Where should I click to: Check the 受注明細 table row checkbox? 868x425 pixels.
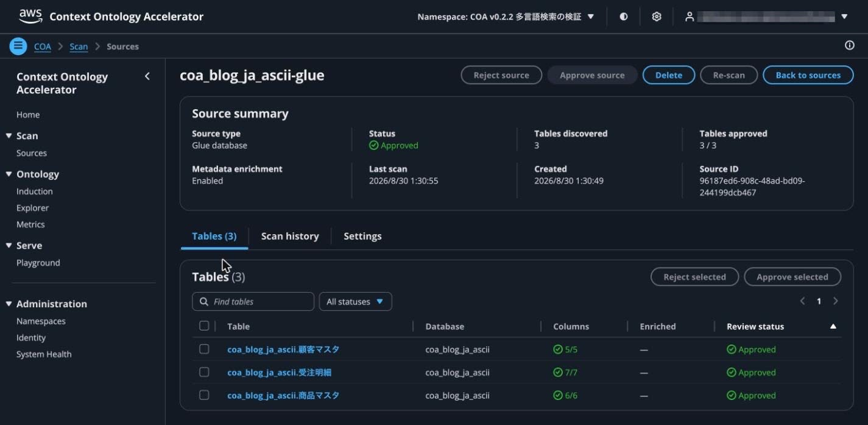[204, 372]
